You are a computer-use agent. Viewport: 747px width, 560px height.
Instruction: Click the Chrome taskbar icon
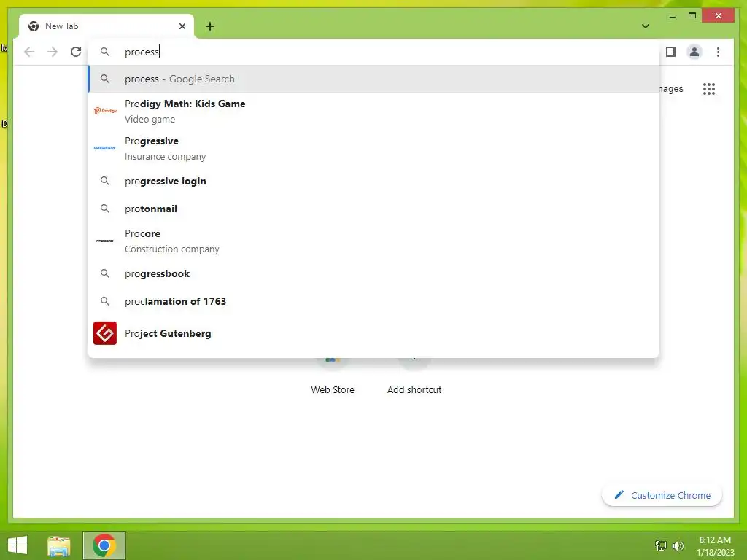tap(104, 545)
